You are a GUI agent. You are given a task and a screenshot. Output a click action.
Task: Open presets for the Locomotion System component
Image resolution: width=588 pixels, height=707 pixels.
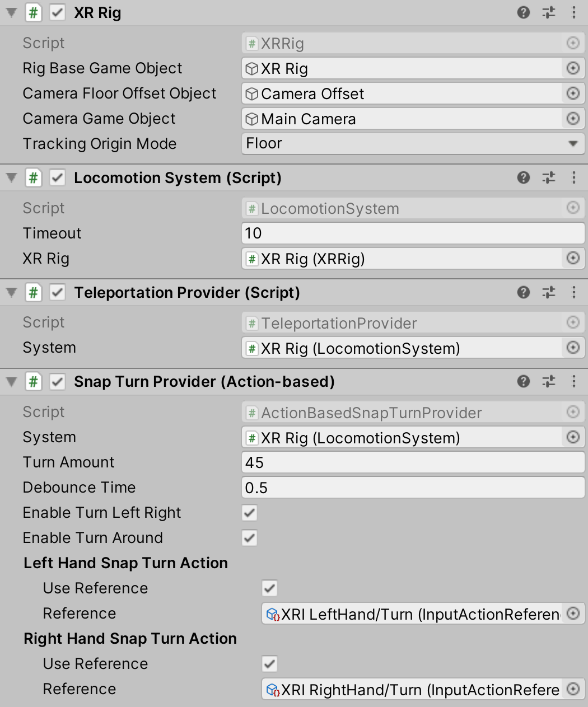pos(548,177)
